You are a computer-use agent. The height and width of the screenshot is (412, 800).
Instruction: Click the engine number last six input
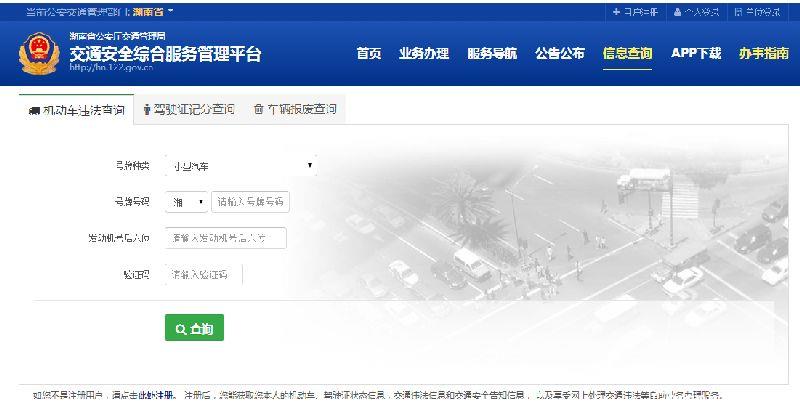(x=226, y=238)
